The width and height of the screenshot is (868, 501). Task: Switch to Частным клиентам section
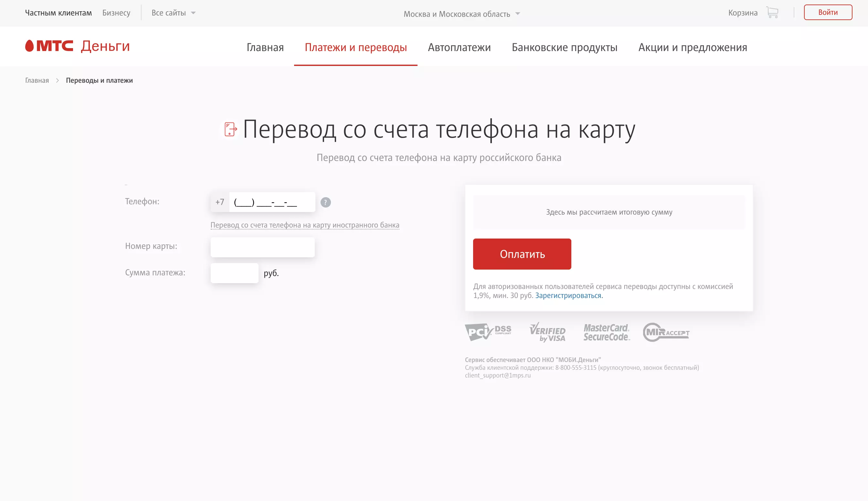tap(58, 13)
